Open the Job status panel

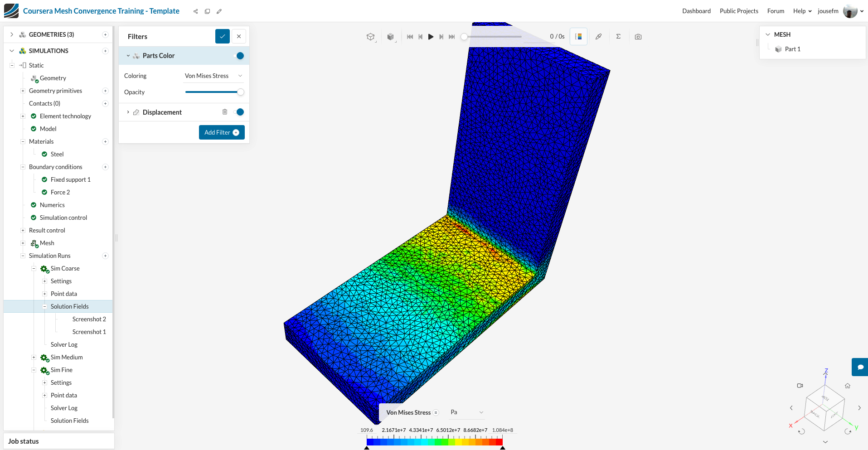59,441
